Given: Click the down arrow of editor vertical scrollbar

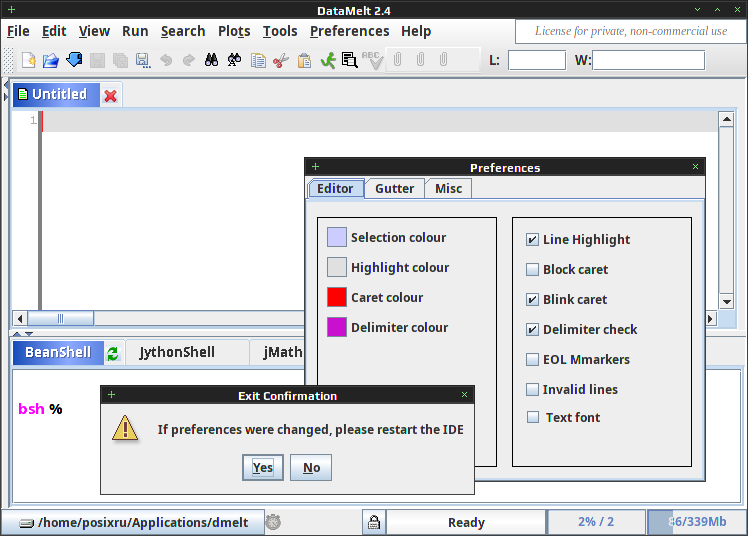Looking at the screenshot, I should [726, 301].
